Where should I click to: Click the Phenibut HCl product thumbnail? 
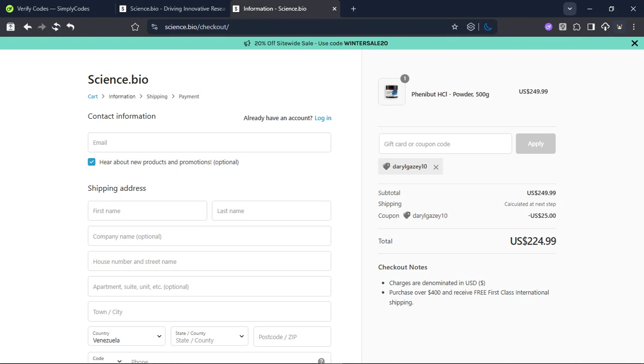pos(392,92)
